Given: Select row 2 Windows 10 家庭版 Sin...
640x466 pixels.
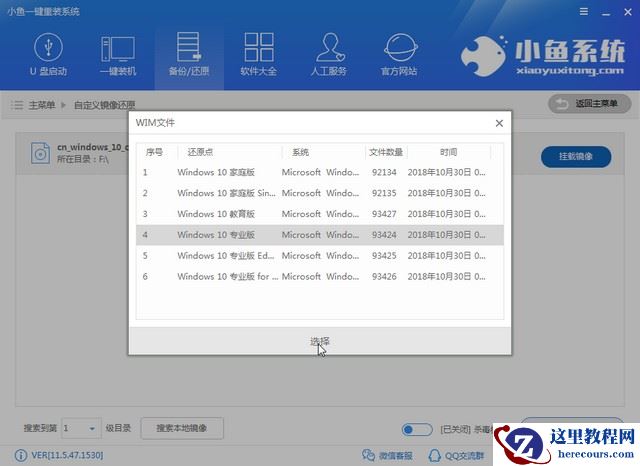Looking at the screenshot, I should 320,193.
